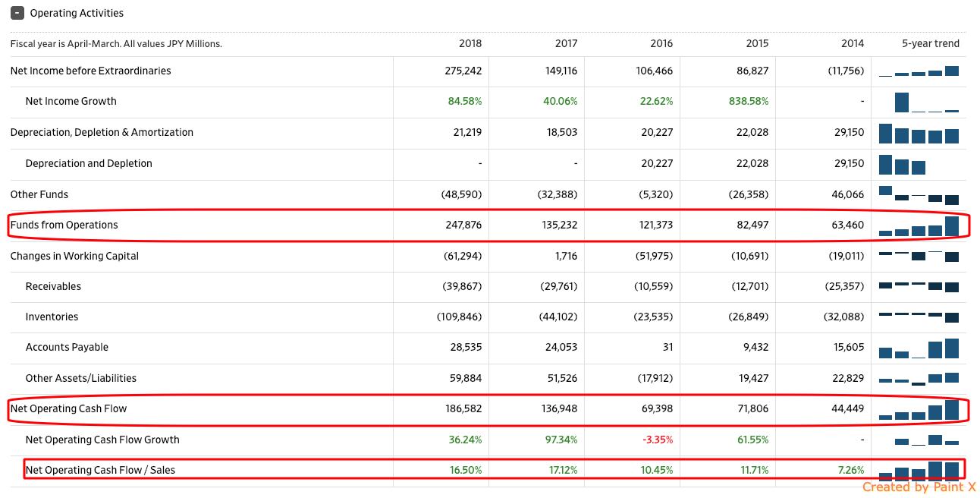This screenshot has height=498, width=980.
Task: Click the Other Funds trend sparkline
Action: tap(919, 194)
